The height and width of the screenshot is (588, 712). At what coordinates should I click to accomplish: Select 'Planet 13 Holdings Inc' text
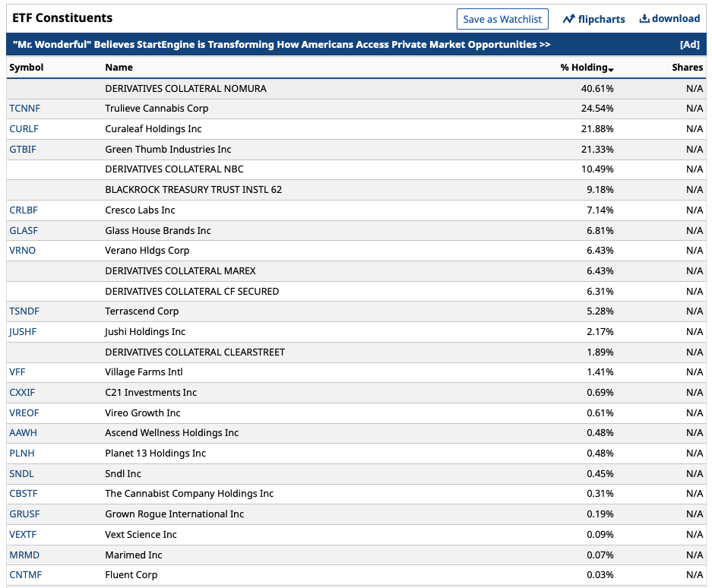(155, 454)
